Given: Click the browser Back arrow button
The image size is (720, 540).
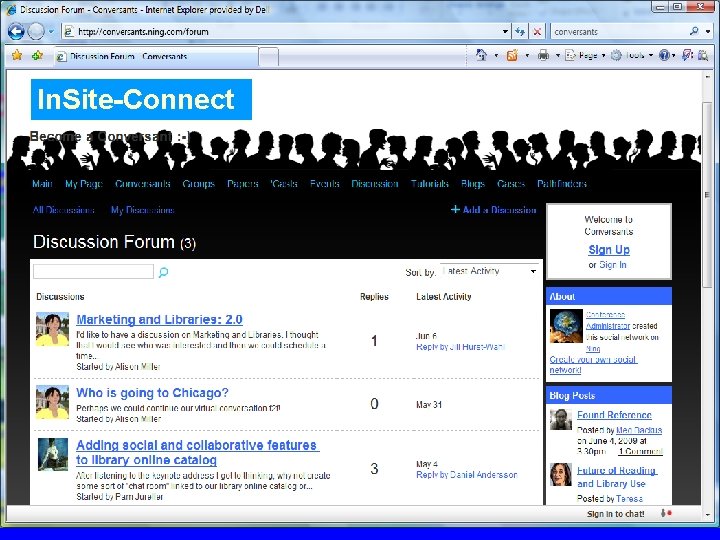Looking at the screenshot, I should tap(16, 31).
